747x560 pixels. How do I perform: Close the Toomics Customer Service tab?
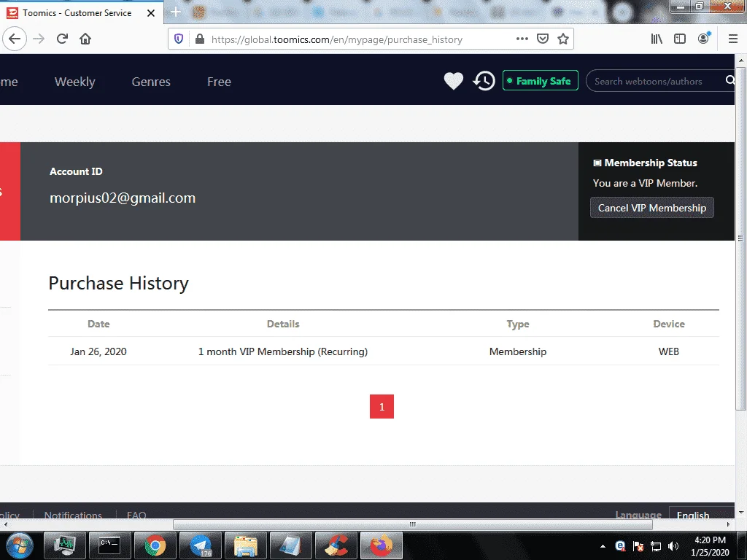click(151, 13)
